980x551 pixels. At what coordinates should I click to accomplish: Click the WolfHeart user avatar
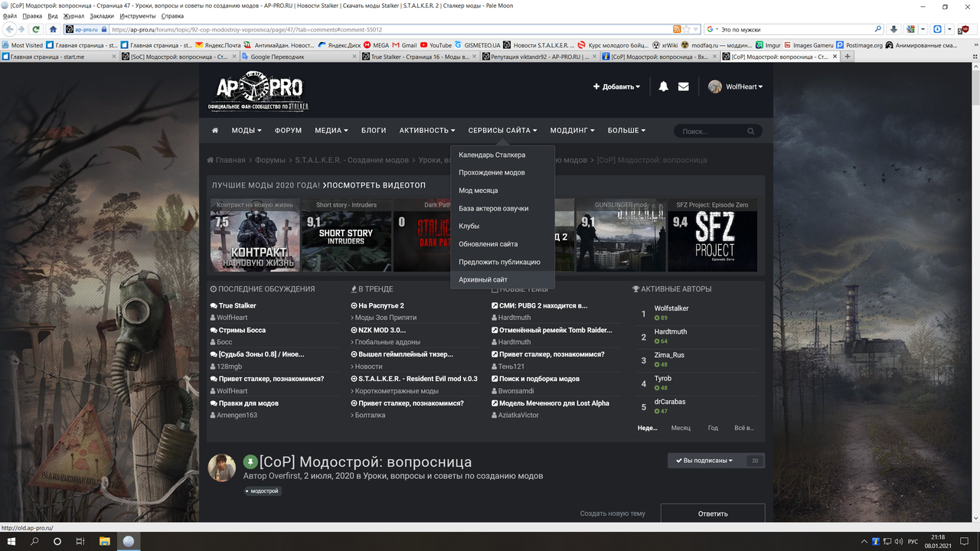[715, 86]
